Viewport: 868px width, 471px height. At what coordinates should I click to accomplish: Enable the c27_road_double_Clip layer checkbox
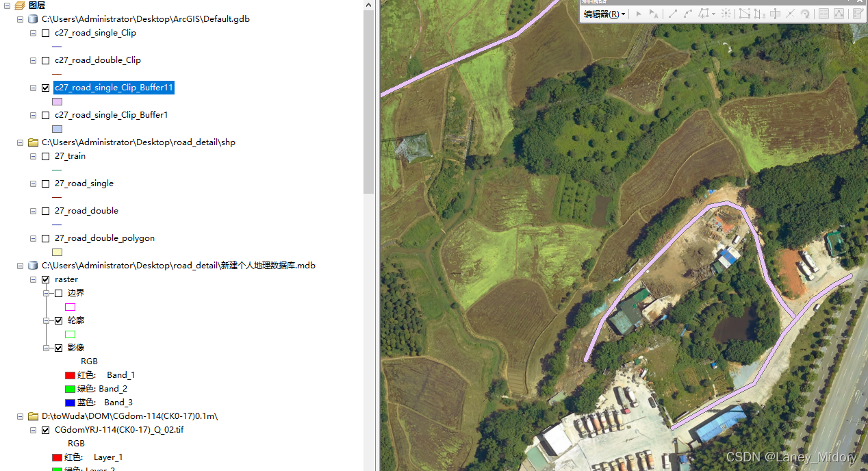pos(46,60)
